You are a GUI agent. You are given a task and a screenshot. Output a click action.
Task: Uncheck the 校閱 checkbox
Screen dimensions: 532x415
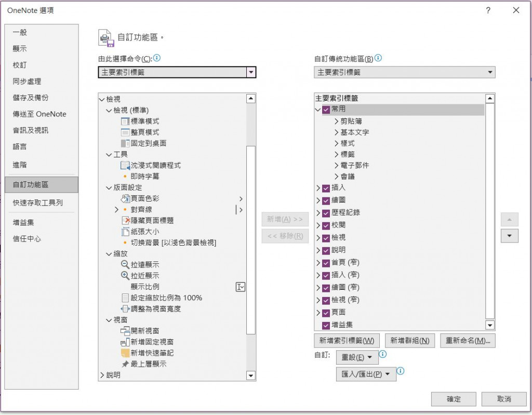click(326, 226)
